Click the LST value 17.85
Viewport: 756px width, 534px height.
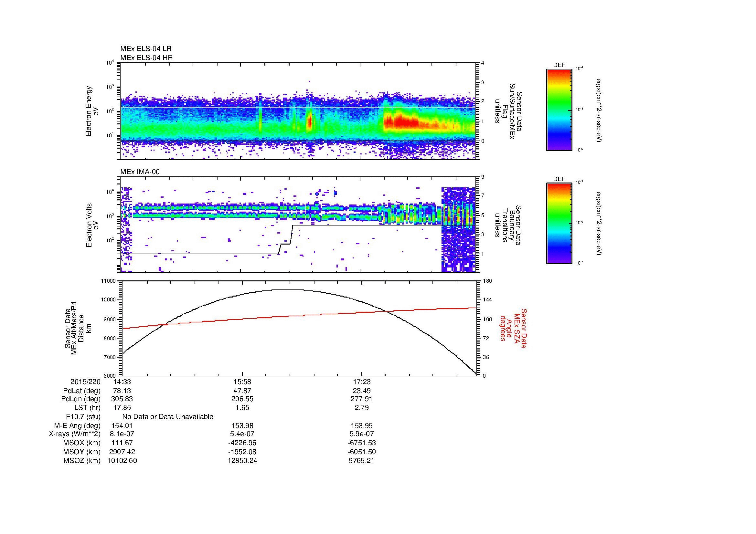point(122,408)
